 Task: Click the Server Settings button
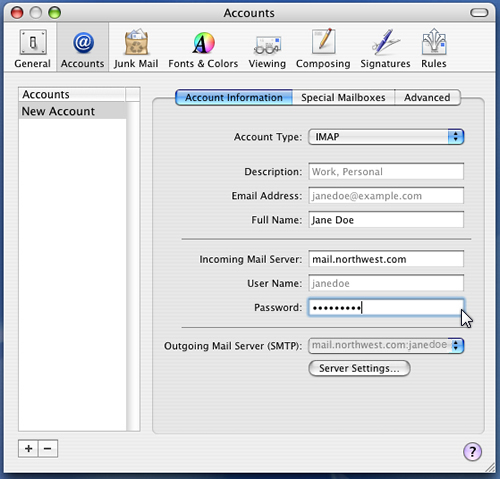359,368
